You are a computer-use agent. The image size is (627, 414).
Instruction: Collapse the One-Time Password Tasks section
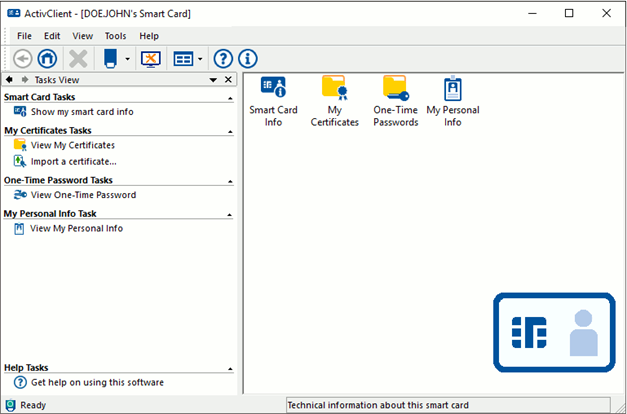pos(231,181)
